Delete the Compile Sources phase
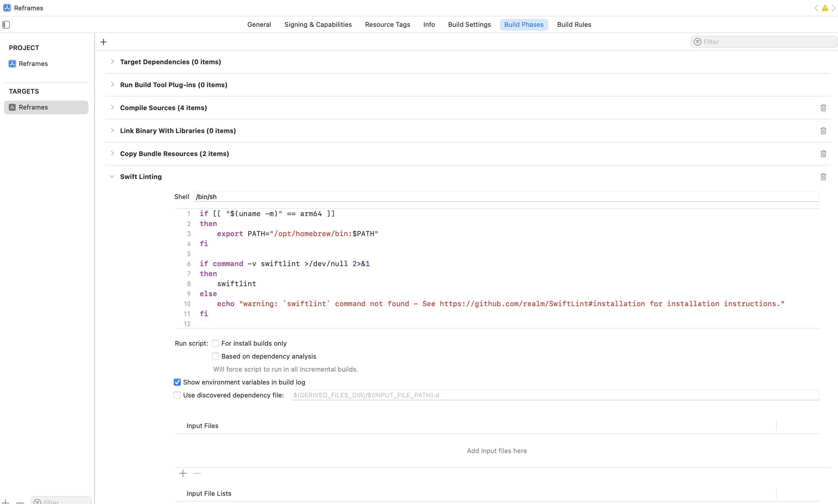The image size is (838, 504). point(823,108)
